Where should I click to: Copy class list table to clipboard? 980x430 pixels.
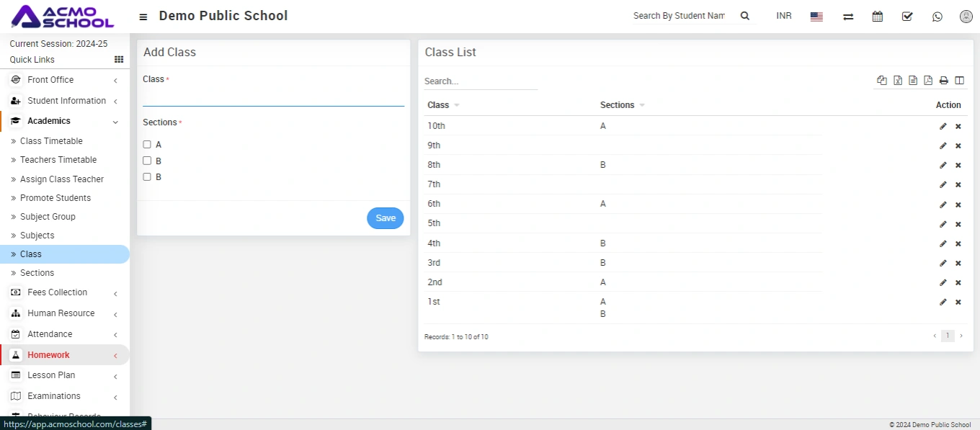coord(882,81)
